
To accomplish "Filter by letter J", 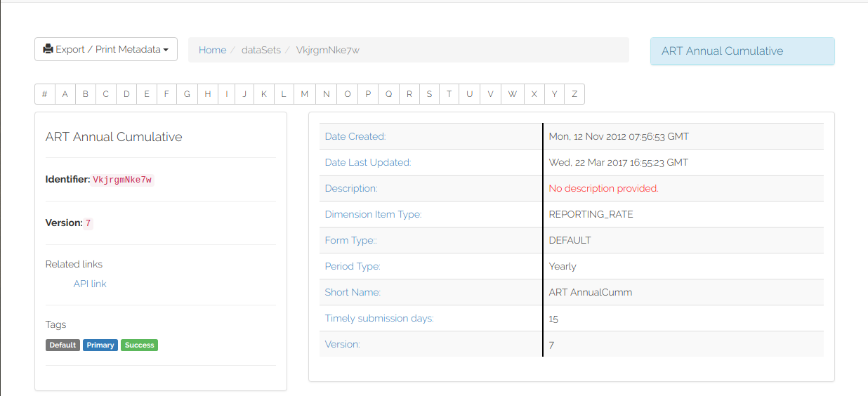I will [x=244, y=94].
